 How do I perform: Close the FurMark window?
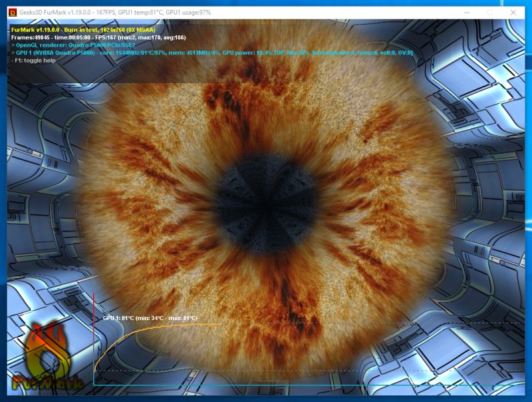513,13
